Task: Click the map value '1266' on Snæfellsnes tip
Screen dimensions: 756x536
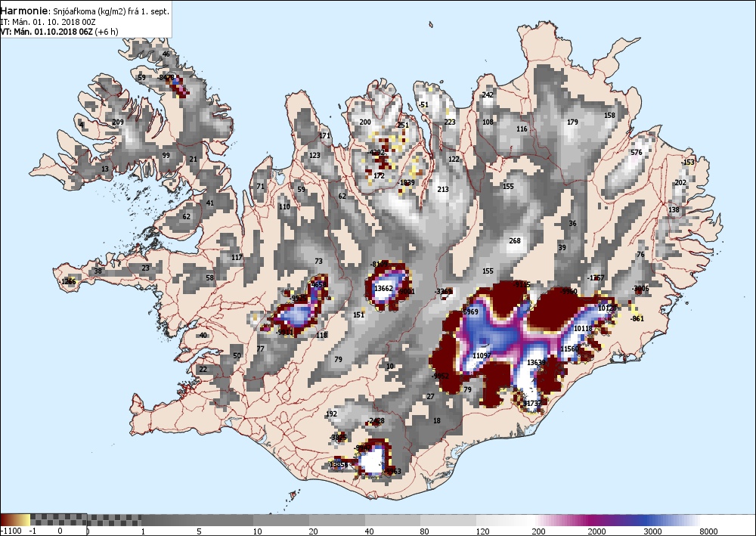Action: tap(69, 281)
